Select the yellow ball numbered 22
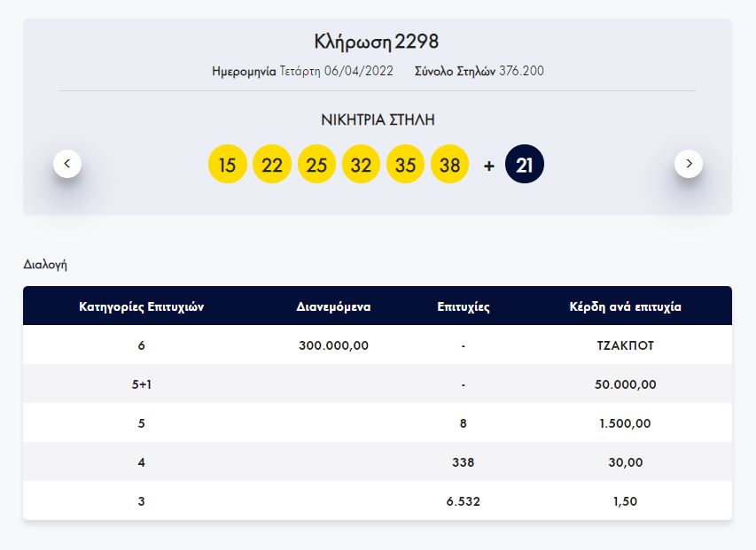The image size is (756, 550). coord(272,165)
